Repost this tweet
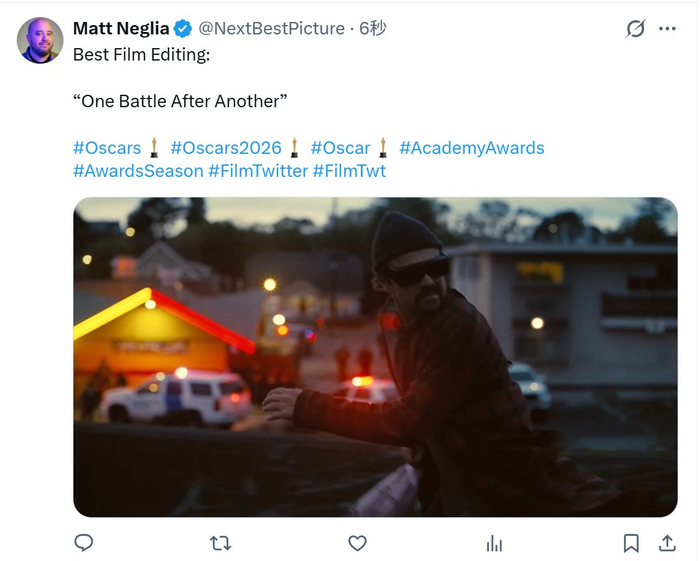700x561 pixels. [x=221, y=543]
